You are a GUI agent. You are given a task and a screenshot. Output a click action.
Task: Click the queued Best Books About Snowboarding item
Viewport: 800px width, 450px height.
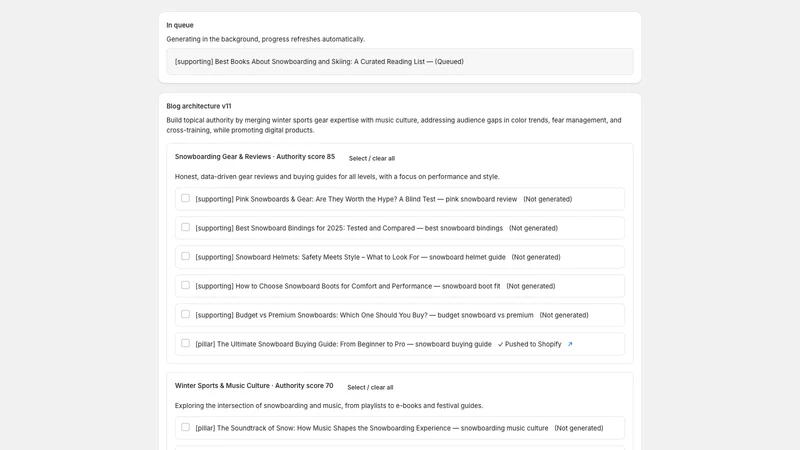[399, 62]
